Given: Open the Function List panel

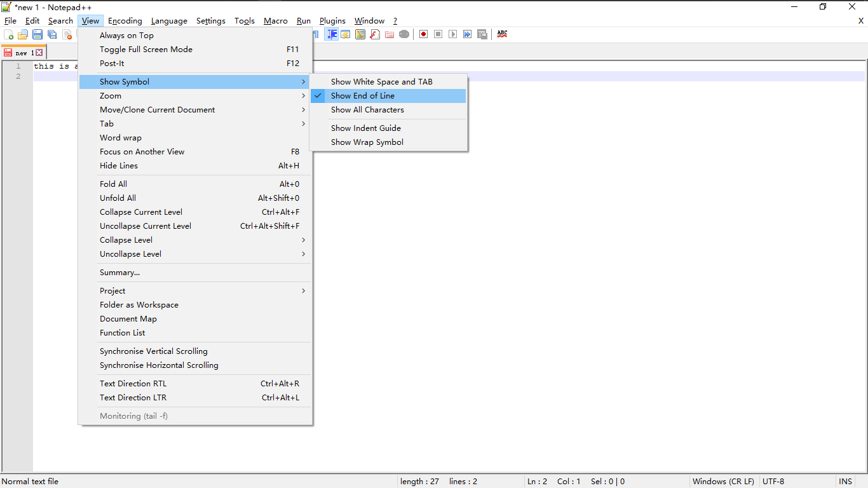Looking at the screenshot, I should tap(374, 34).
